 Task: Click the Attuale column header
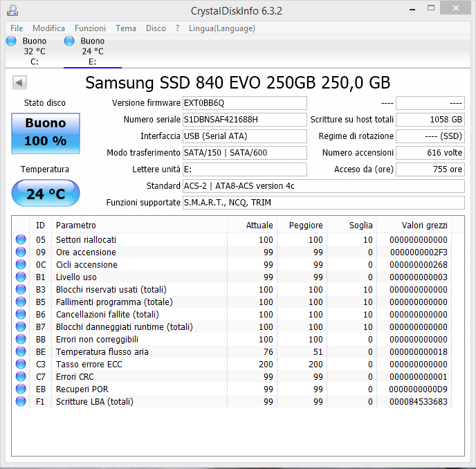point(252,226)
